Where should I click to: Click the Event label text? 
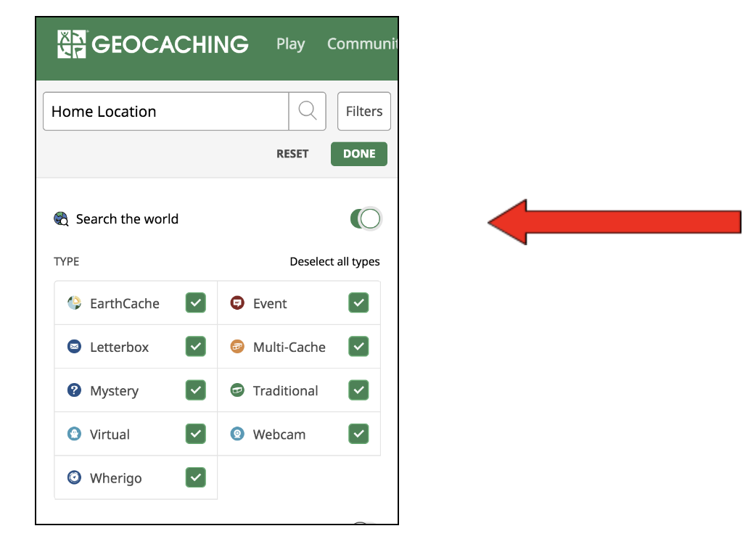(269, 303)
